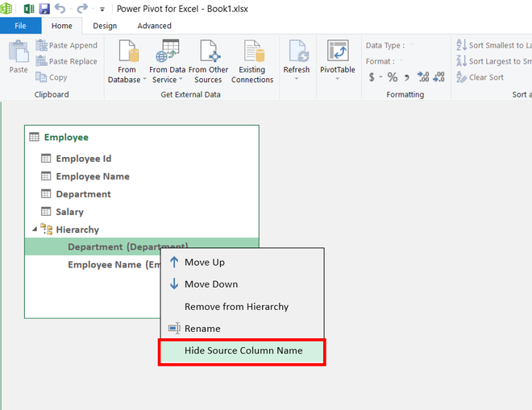Select Department (Department) hierarchy level
The width and height of the screenshot is (532, 410).
point(142,246)
